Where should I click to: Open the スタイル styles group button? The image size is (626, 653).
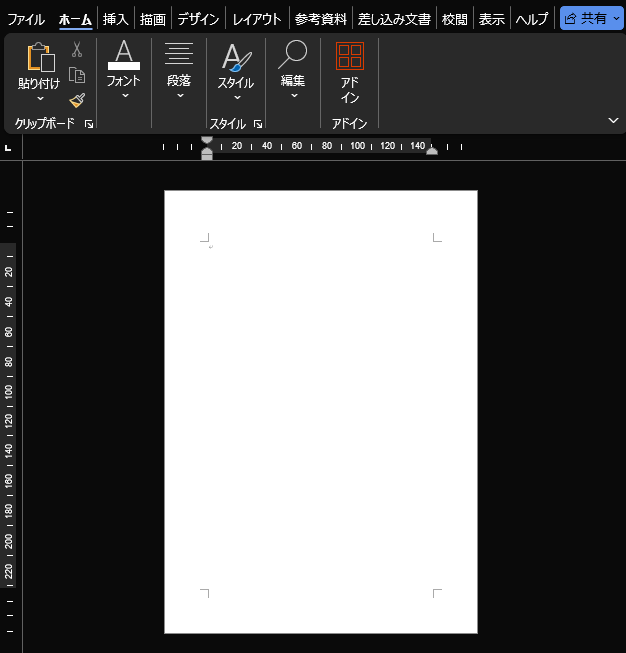tap(236, 70)
